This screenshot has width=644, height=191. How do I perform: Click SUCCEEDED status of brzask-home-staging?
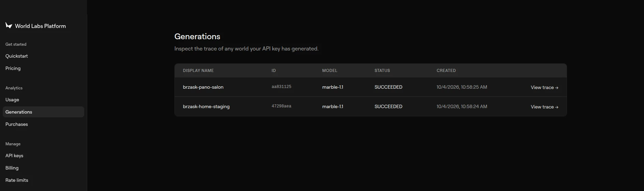[x=388, y=106]
